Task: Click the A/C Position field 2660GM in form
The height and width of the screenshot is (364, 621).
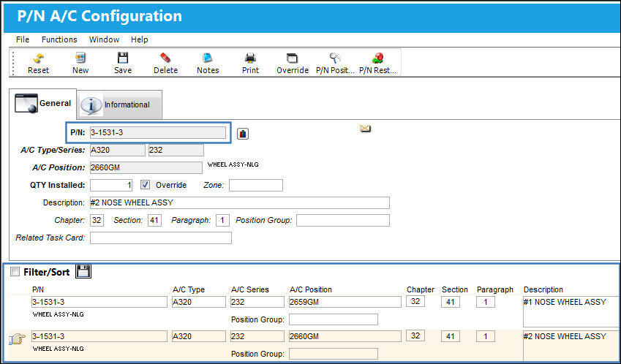Action: point(146,167)
